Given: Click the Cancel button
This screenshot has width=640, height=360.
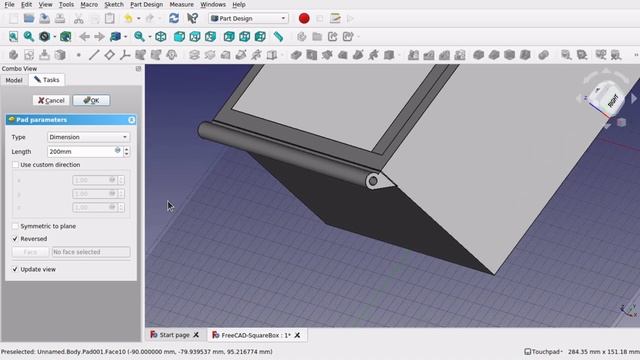Looking at the screenshot, I should [51, 100].
